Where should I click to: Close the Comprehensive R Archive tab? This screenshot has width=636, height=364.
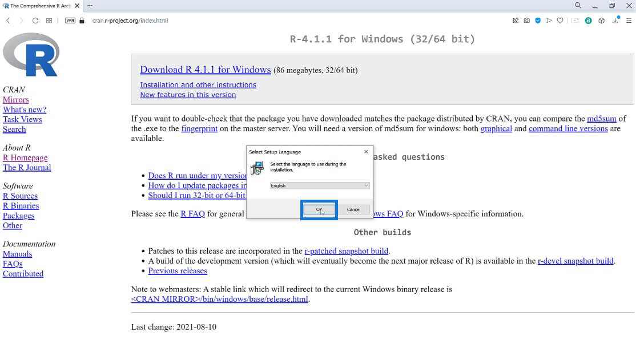[77, 6]
